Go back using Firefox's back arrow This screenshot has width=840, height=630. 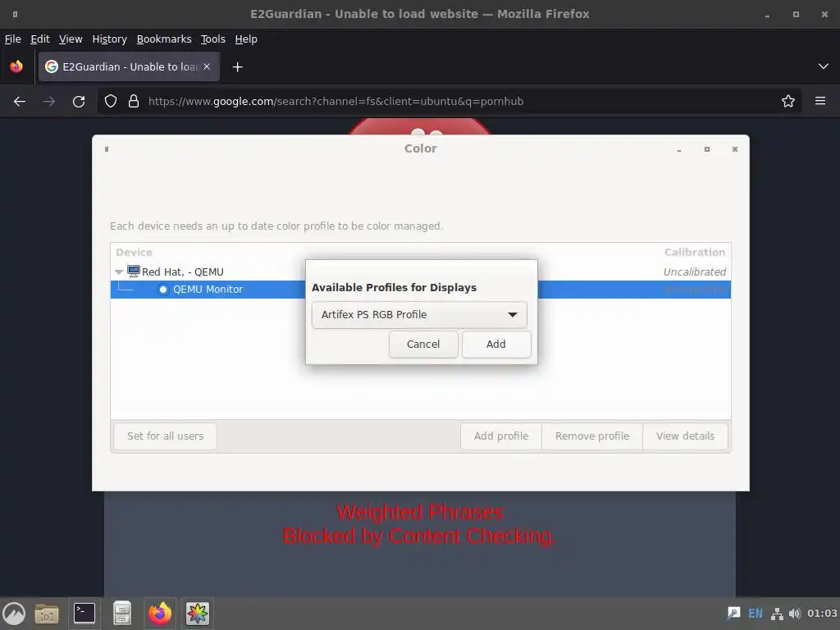point(20,101)
